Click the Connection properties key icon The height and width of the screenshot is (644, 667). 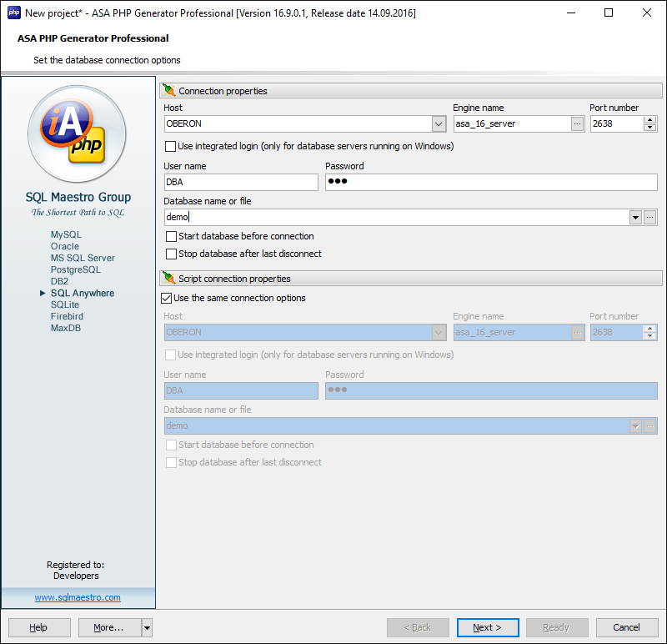(x=168, y=90)
